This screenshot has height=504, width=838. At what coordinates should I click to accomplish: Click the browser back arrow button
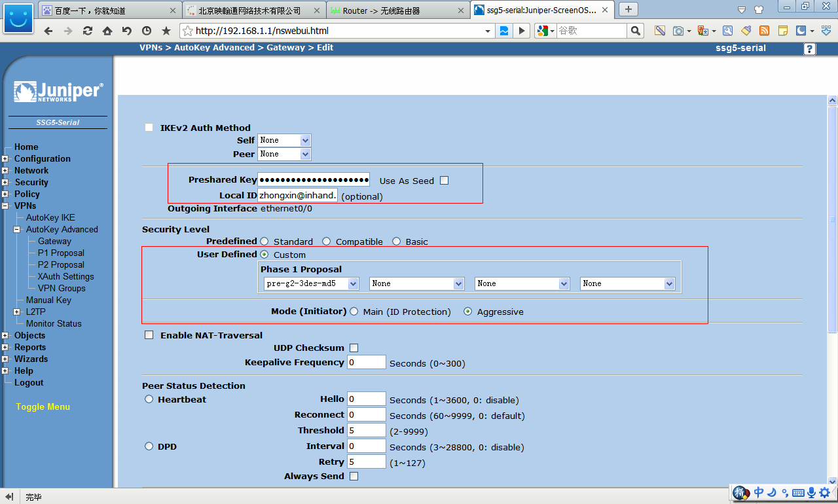coord(48,31)
